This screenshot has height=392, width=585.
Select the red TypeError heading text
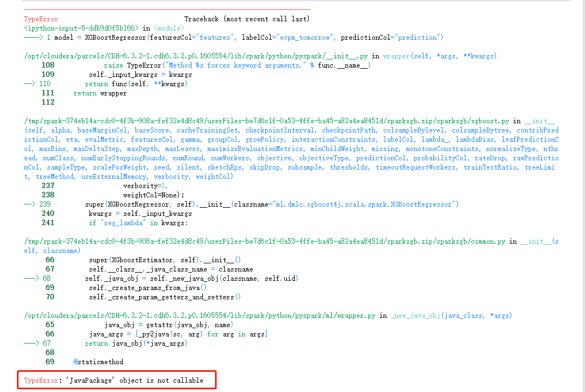coord(41,19)
